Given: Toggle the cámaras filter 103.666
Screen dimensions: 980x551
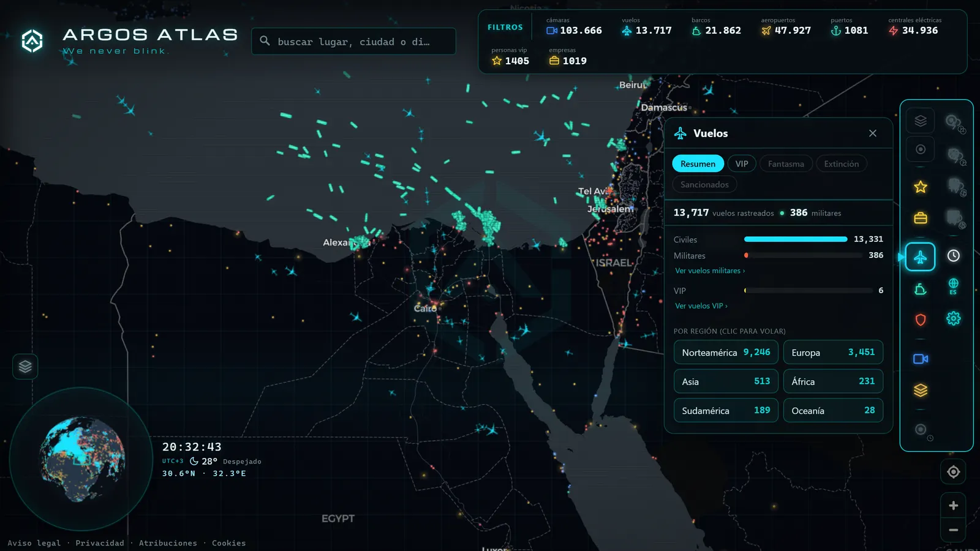Looking at the screenshot, I should (x=574, y=26).
